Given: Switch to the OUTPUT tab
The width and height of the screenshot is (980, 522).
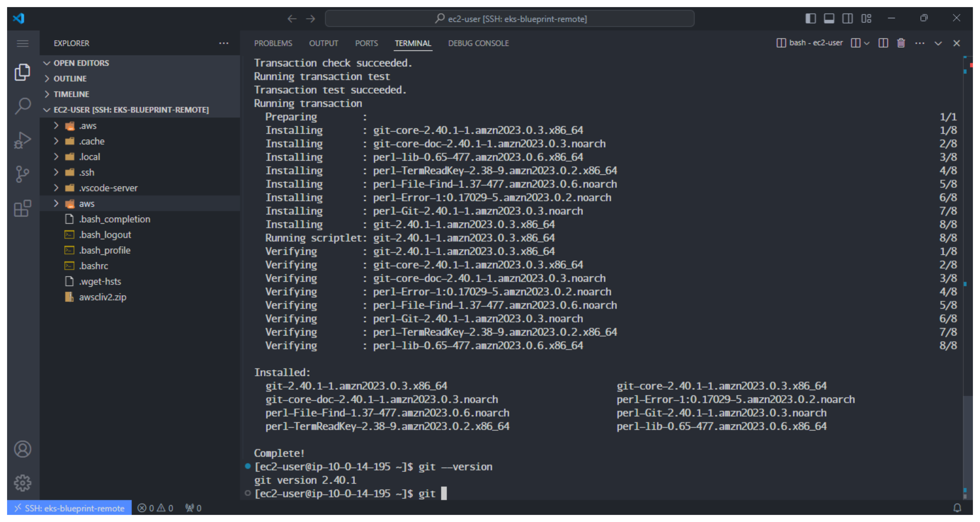Looking at the screenshot, I should point(323,43).
